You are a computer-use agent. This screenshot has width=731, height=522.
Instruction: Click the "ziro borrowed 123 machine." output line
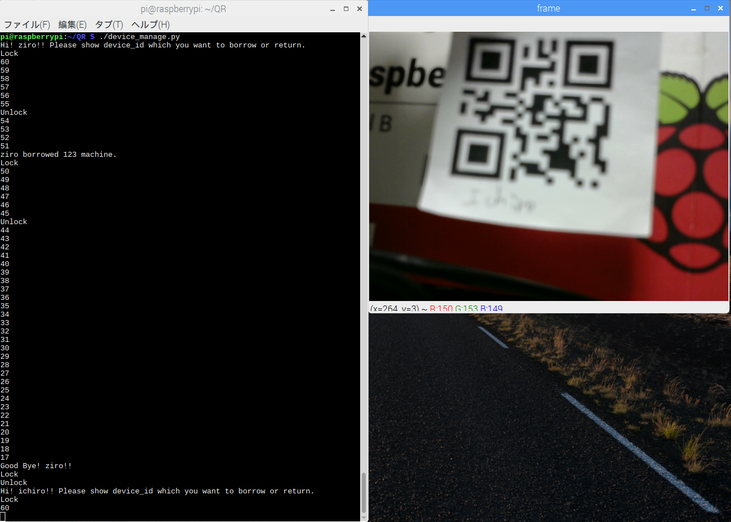(x=58, y=154)
